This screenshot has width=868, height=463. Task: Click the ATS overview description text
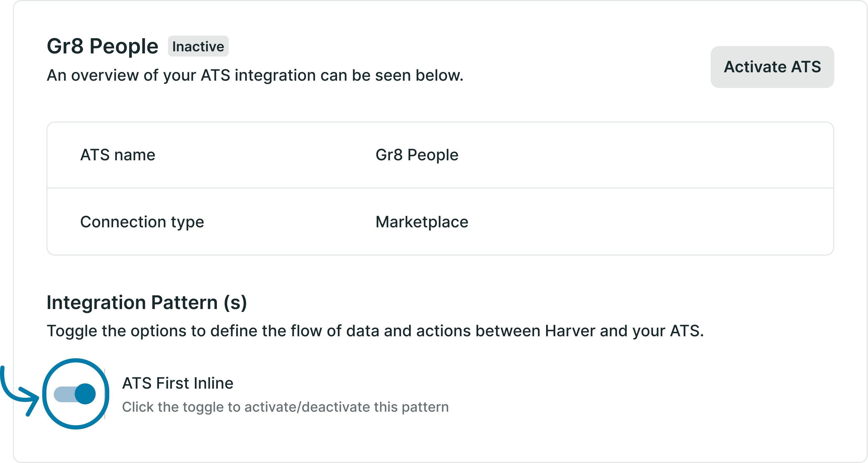click(255, 75)
